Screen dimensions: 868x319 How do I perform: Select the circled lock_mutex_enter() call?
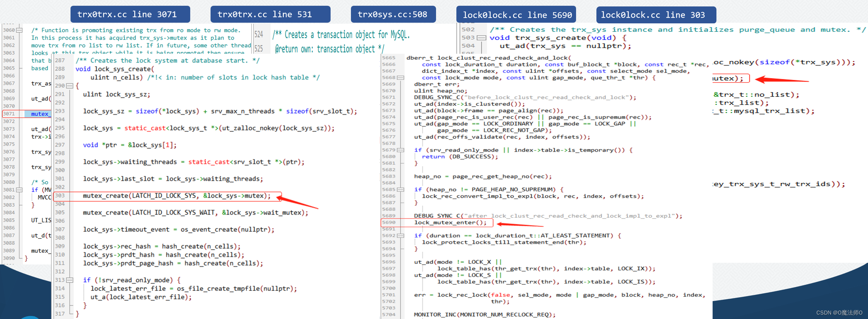click(x=451, y=222)
